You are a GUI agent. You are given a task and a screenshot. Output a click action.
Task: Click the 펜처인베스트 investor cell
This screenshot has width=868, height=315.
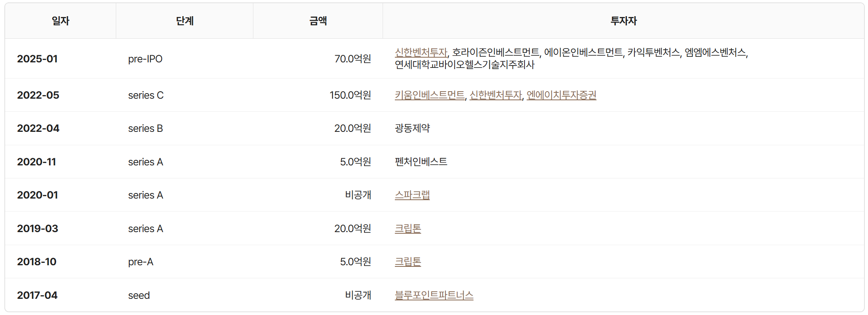tap(421, 162)
